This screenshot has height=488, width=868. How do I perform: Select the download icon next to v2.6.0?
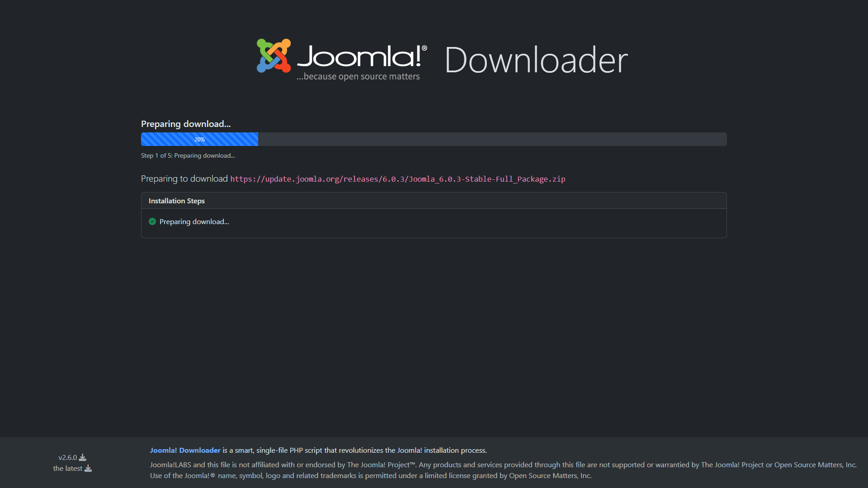coord(83,457)
